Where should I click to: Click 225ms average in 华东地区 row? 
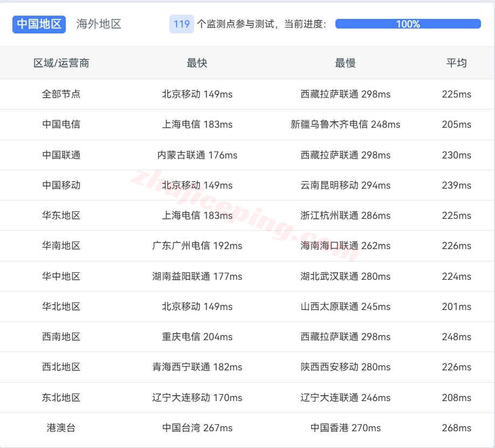pyautogui.click(x=457, y=215)
